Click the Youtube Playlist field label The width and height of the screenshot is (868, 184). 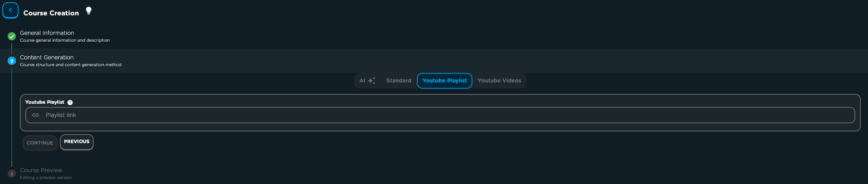(44, 102)
